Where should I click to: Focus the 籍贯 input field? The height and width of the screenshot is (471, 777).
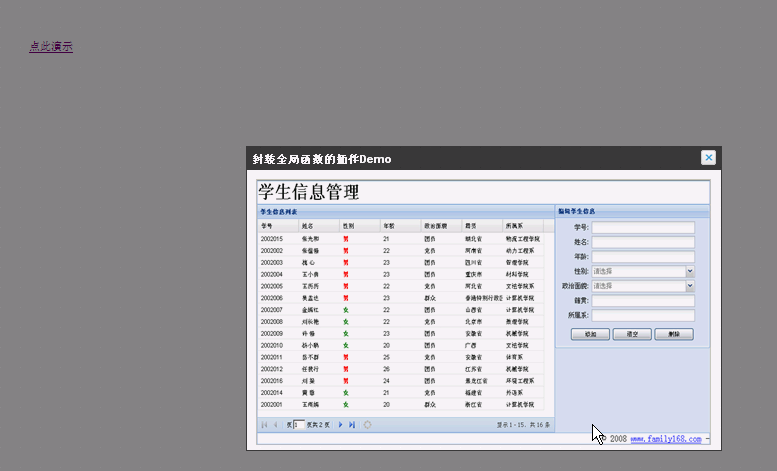[x=643, y=300]
